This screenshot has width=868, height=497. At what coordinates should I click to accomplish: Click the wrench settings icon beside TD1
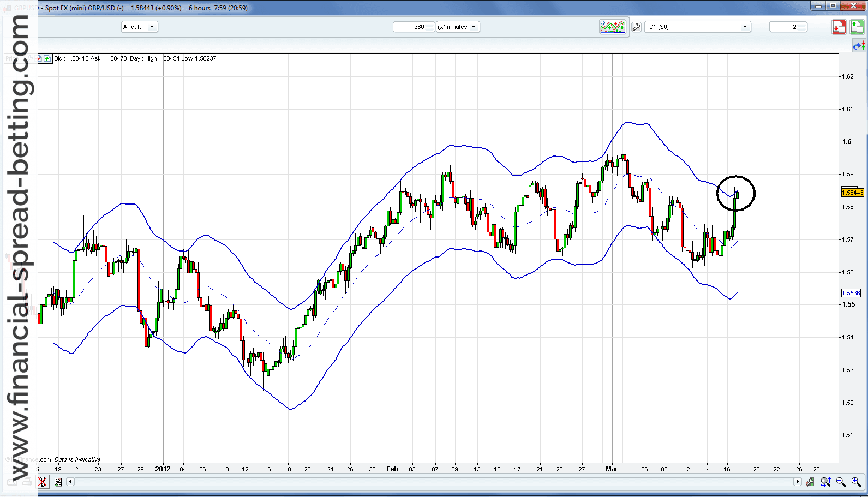636,27
